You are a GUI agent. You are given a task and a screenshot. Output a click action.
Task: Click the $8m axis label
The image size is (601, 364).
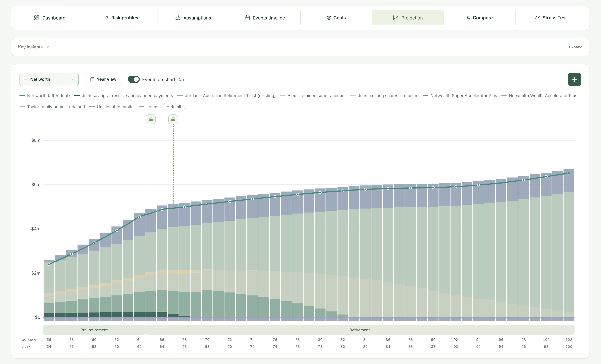tap(36, 140)
